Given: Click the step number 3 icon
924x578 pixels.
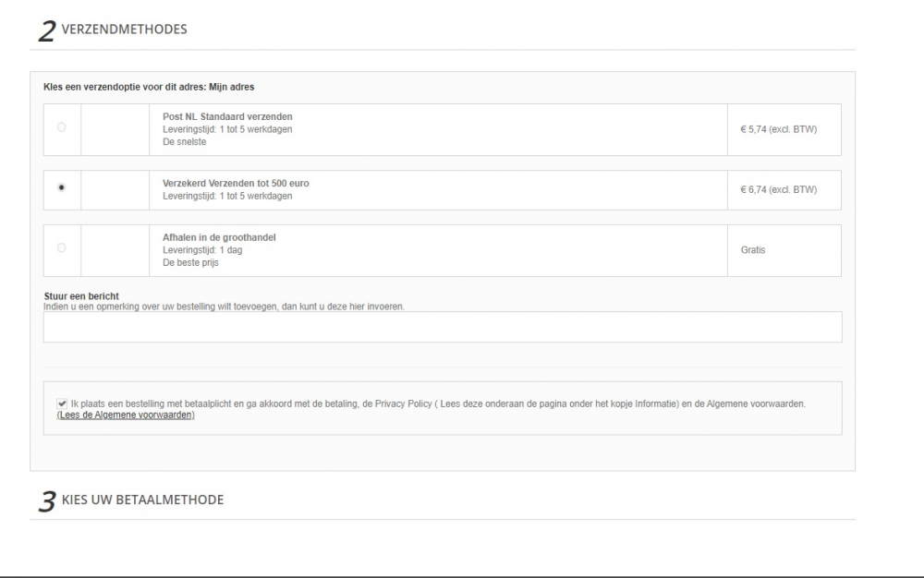Looking at the screenshot, I should (47, 501).
